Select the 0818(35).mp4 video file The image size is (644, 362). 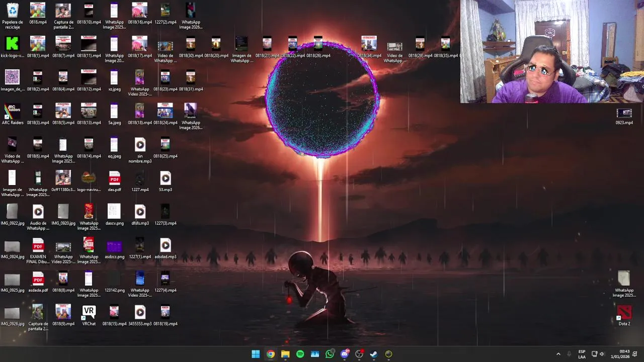click(x=445, y=47)
